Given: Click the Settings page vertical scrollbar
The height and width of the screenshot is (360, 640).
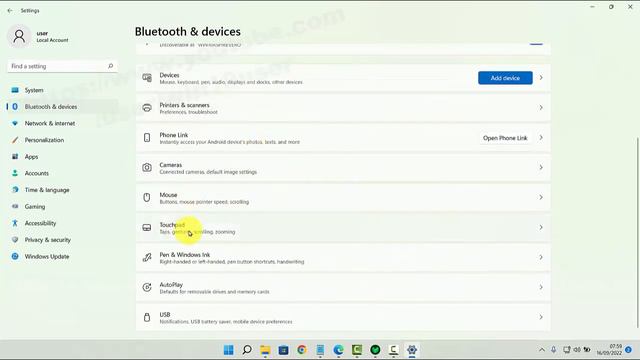Looking at the screenshot, I should coord(637,233).
